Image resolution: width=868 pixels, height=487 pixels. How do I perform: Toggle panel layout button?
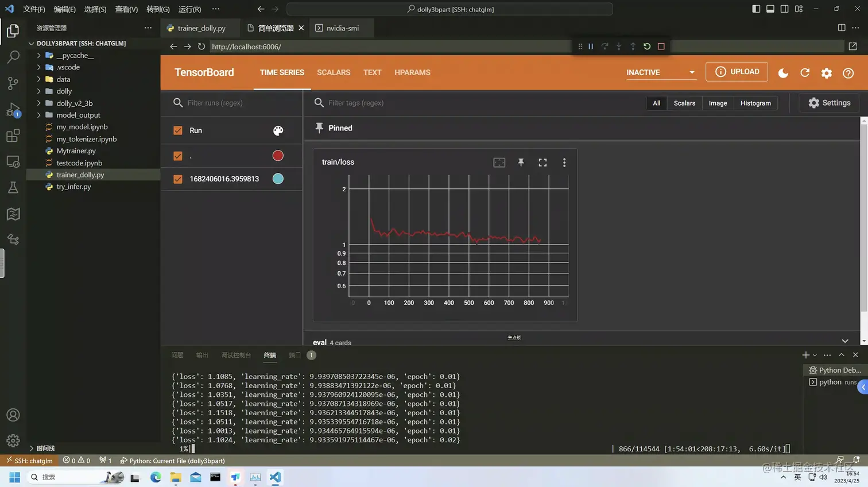(x=770, y=9)
